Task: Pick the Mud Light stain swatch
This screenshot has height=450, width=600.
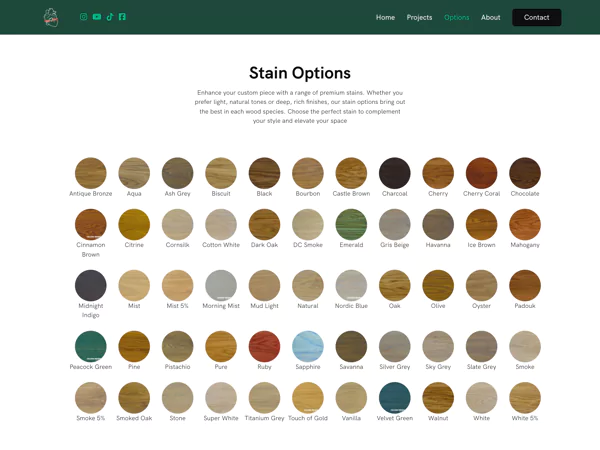Action: 264,285
